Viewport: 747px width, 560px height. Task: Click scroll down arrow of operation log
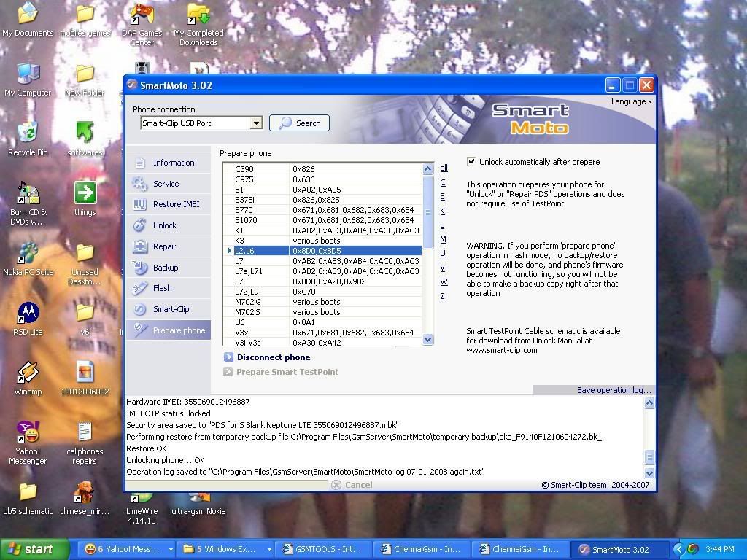tap(649, 472)
